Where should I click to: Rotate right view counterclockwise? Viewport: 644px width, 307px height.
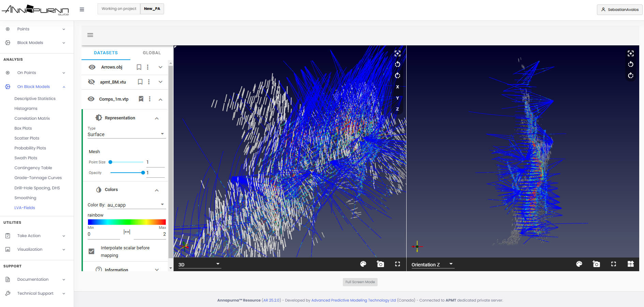(631, 64)
